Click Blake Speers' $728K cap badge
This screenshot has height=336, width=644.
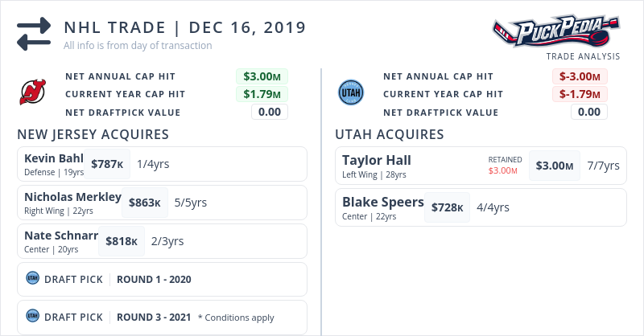pos(447,207)
